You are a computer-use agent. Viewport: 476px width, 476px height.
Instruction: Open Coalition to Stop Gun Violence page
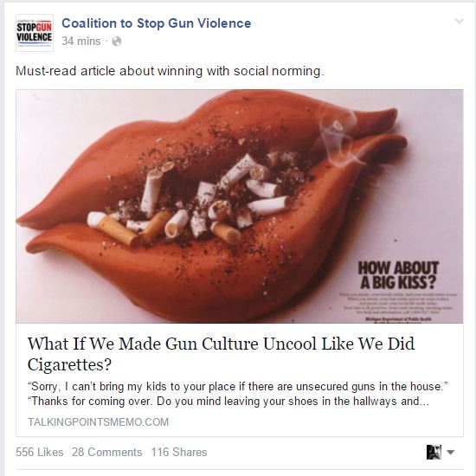click(x=157, y=23)
